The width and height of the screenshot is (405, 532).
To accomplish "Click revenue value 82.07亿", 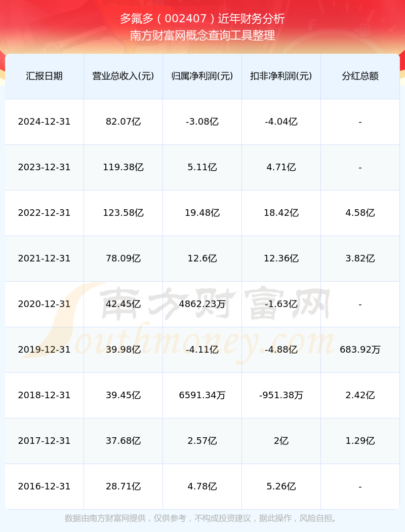I will [x=124, y=122].
